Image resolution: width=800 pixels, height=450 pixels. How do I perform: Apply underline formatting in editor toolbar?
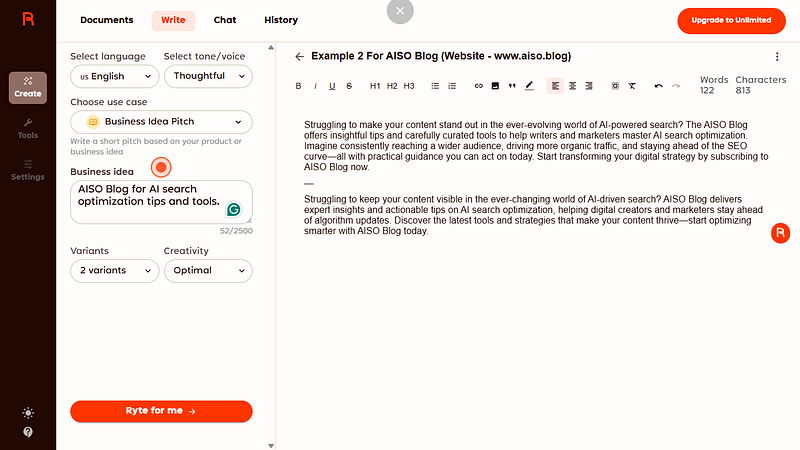(x=332, y=86)
